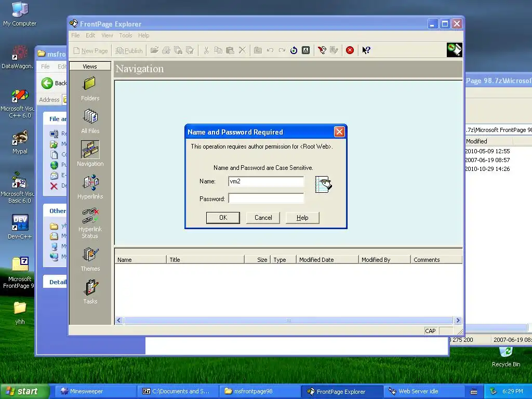Click the Password input field
Viewport: 532px width, 399px height.
266,198
